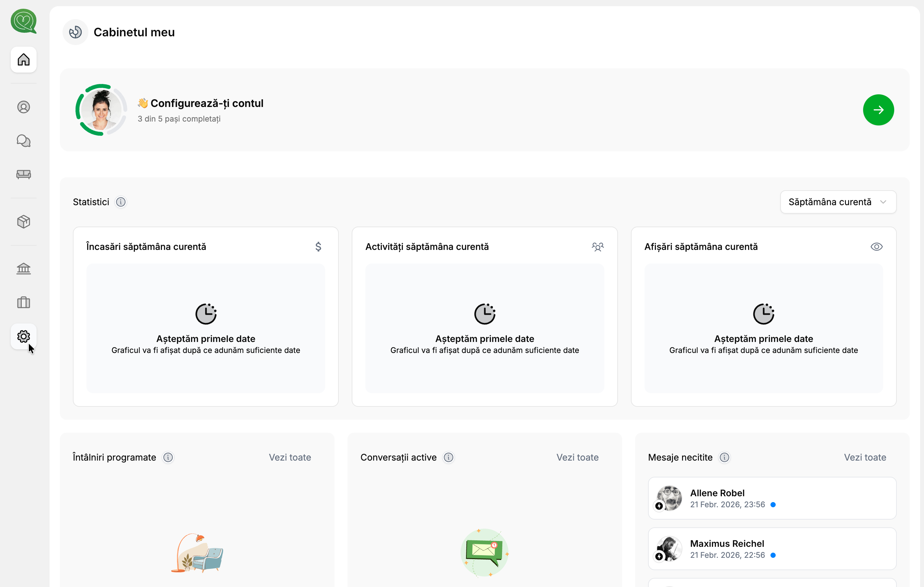Click the profile photo progress ring
This screenshot has width=924, height=587.
tap(101, 110)
